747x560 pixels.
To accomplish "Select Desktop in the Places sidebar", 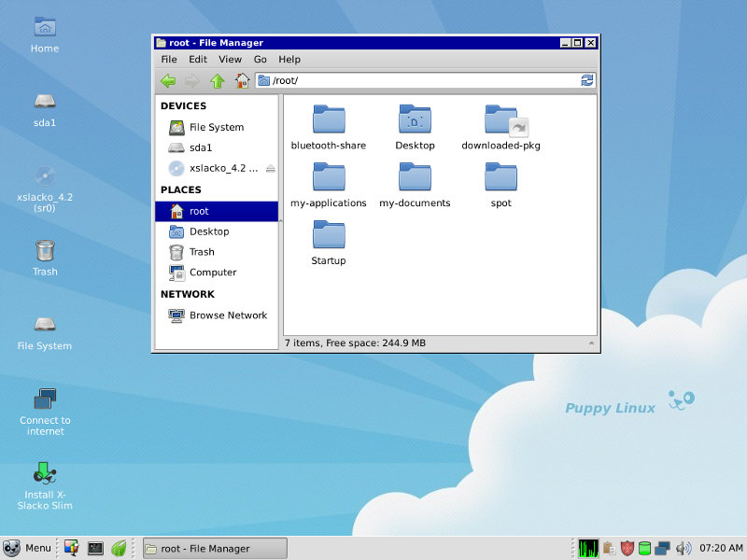I will coord(217,231).
